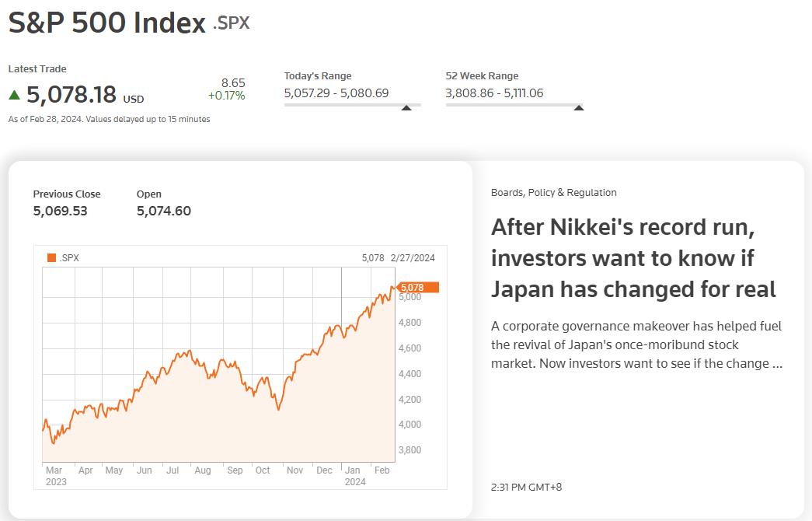
Task: Click the Today's Range triangle marker
Action: pyautogui.click(x=406, y=108)
